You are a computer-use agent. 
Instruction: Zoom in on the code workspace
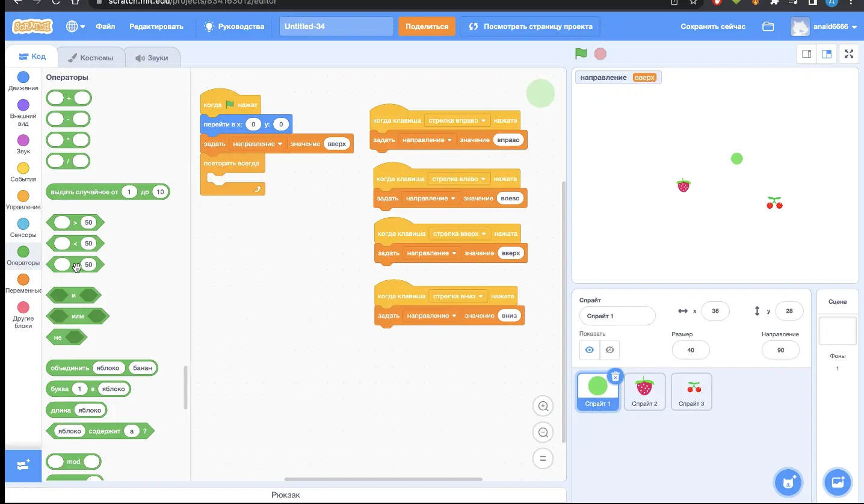543,406
